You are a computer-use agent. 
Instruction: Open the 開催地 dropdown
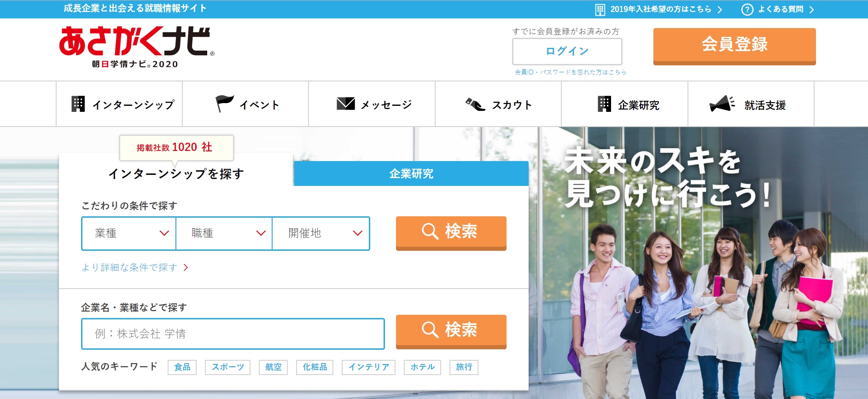[321, 233]
